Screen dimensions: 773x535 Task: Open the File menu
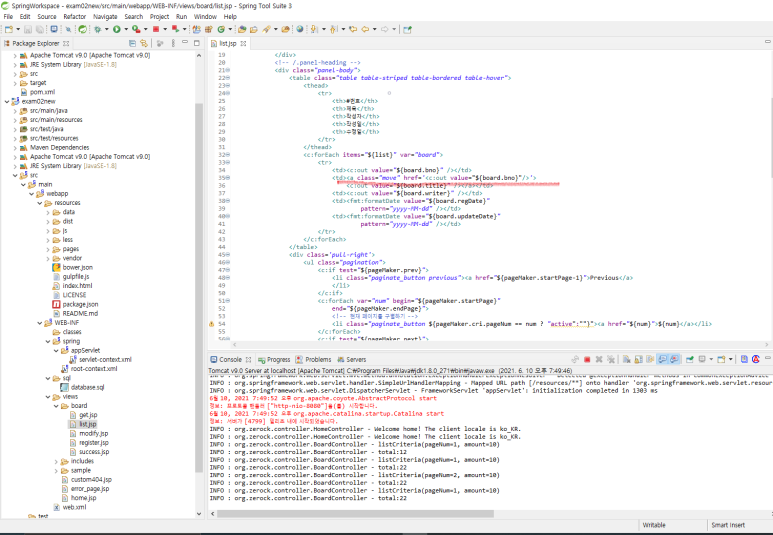(8, 16)
